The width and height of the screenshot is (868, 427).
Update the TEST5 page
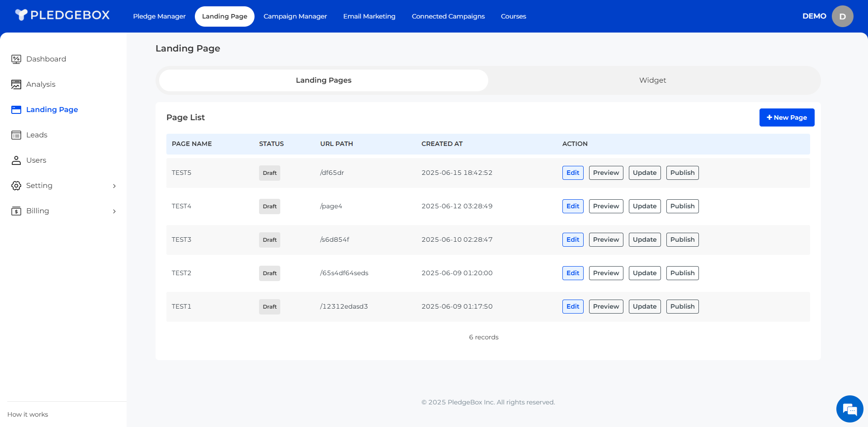(645, 173)
